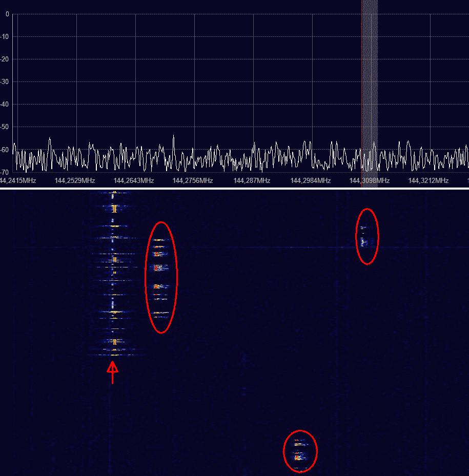This screenshot has height=476, width=469.
Task: Click the -30 dB scale label
Action: click(x=5, y=81)
